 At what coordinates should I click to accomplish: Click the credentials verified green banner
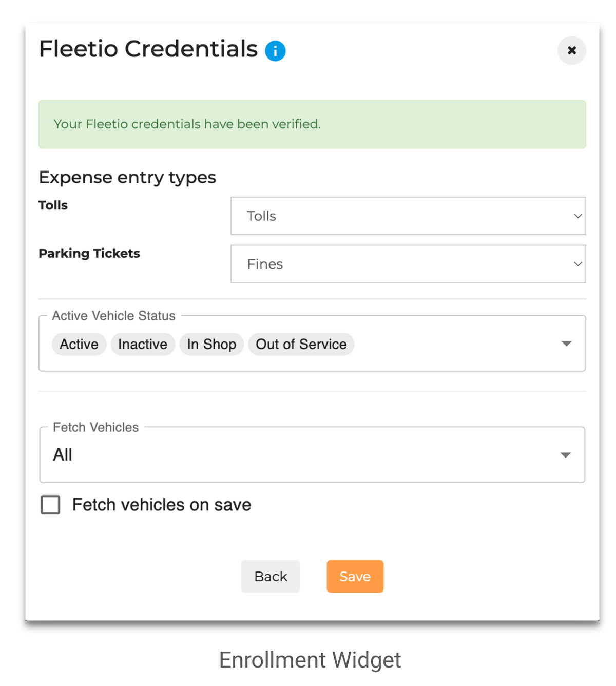click(x=312, y=124)
